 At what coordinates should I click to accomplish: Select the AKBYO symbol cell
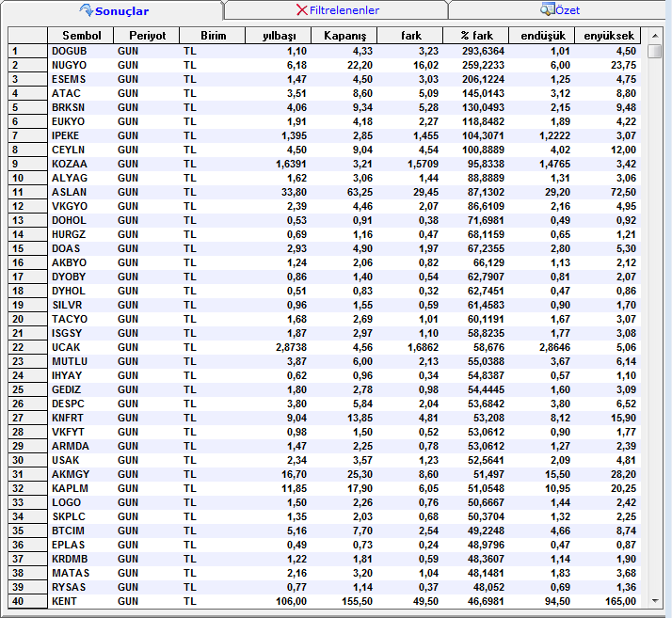pyautogui.click(x=81, y=262)
